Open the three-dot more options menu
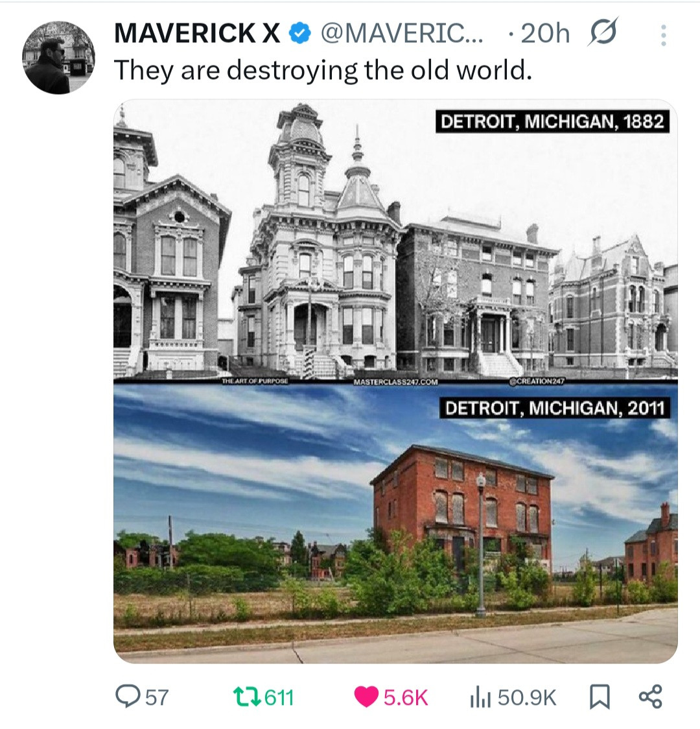700x729 pixels. point(663,35)
